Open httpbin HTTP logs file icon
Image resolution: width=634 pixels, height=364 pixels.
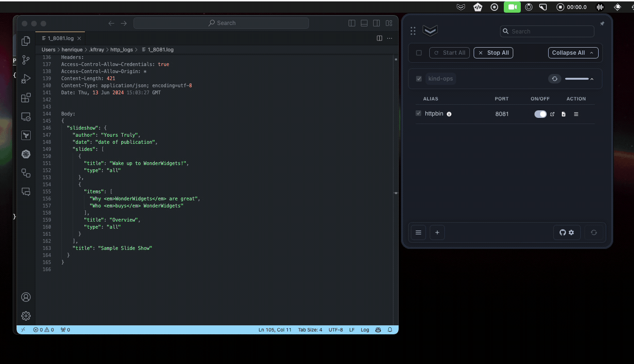pyautogui.click(x=563, y=114)
